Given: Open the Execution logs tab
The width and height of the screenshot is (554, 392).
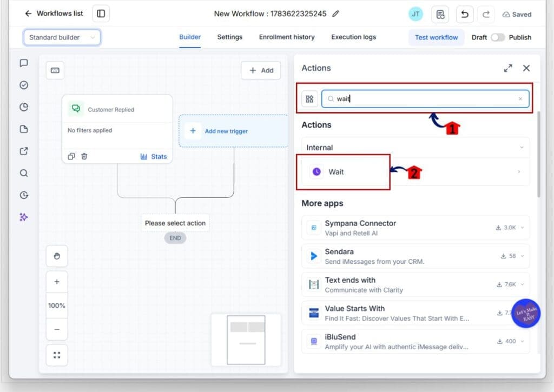Looking at the screenshot, I should pos(353,37).
